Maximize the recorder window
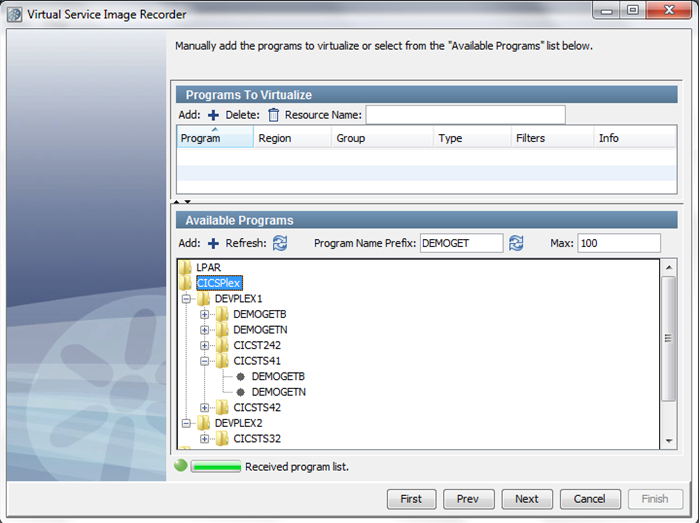Image resolution: width=700 pixels, height=523 pixels. point(633,10)
